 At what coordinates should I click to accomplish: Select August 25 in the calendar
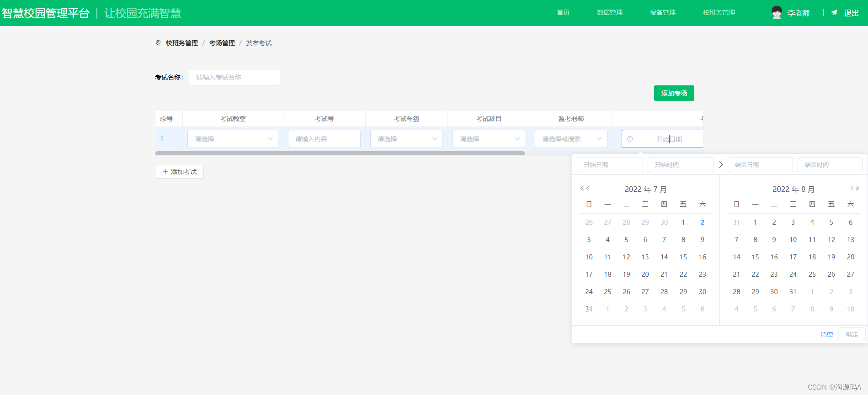tap(812, 274)
